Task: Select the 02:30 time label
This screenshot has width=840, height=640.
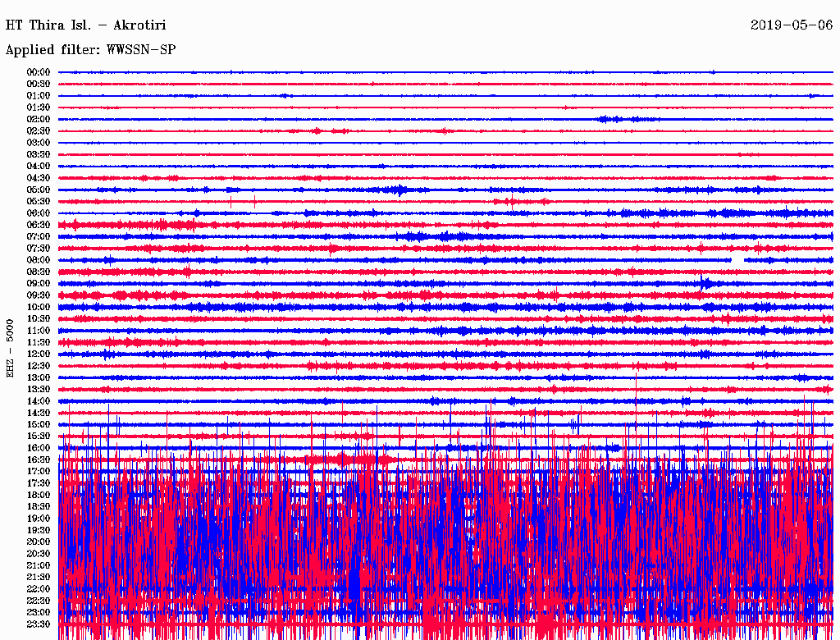Action: [x=39, y=130]
